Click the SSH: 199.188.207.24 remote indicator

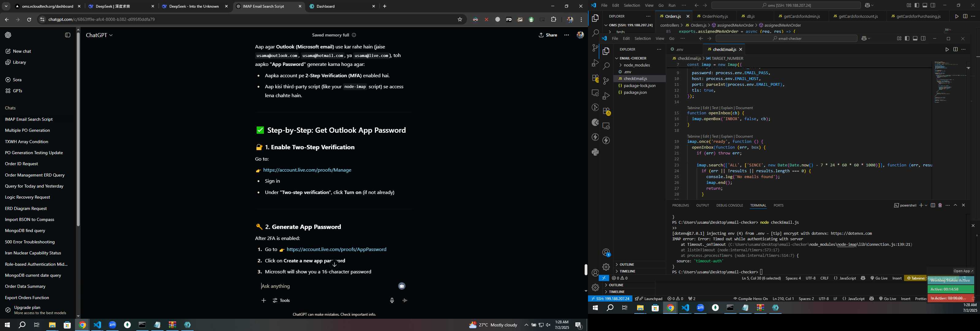click(x=610, y=299)
